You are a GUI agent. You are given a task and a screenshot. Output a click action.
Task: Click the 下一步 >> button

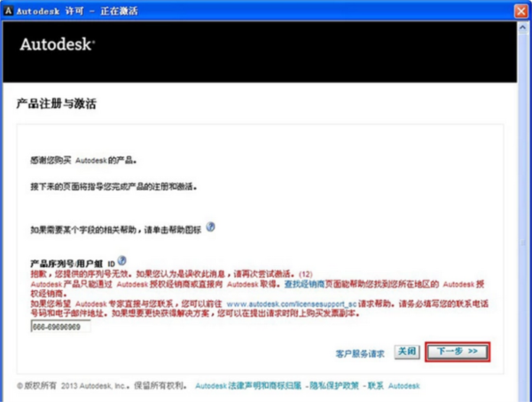(x=458, y=351)
